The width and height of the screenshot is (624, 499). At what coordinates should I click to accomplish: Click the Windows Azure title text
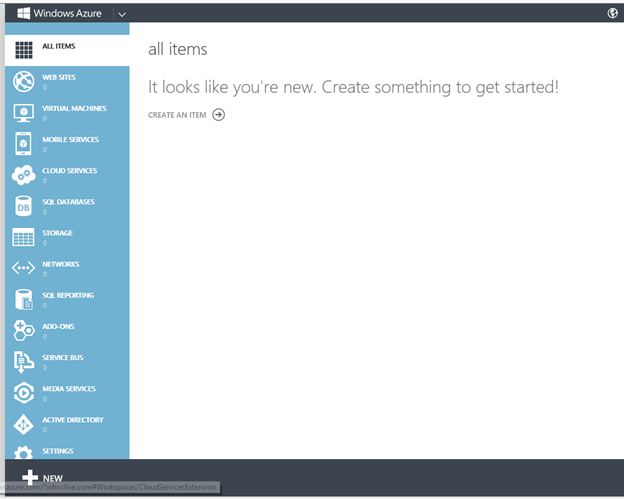[67, 13]
